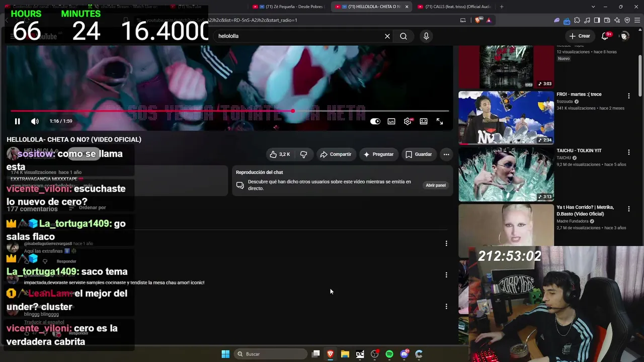644x362 pixels.
Task: Click the Crear button
Action: [580, 36]
